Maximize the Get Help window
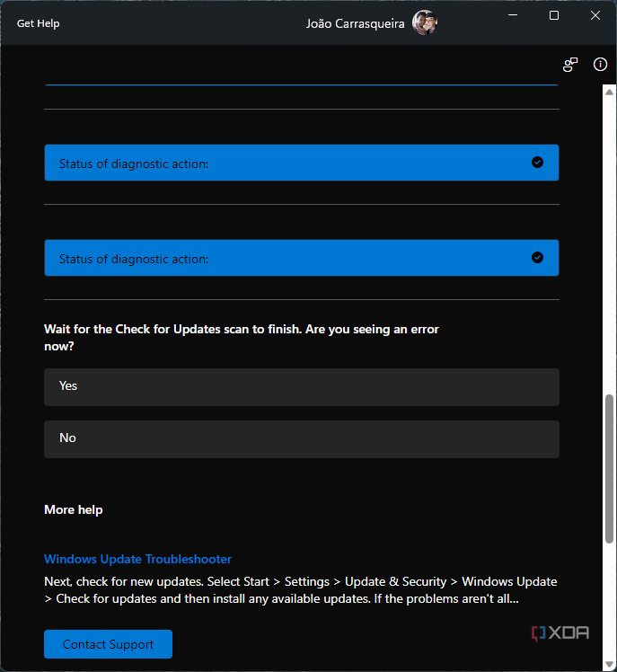This screenshot has width=617, height=672. [554, 15]
